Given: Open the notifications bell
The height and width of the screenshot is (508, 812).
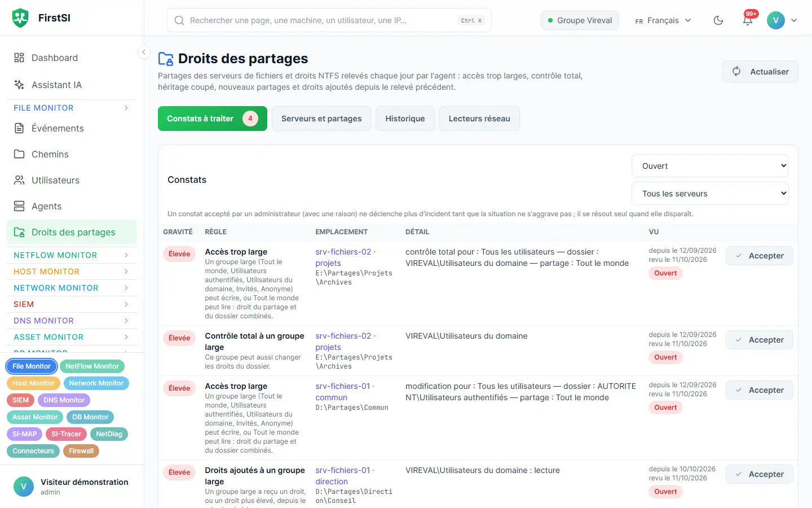Looking at the screenshot, I should (x=748, y=20).
